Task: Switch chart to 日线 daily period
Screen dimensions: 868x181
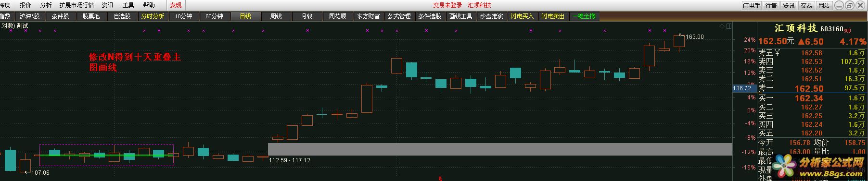Action: coord(245,16)
